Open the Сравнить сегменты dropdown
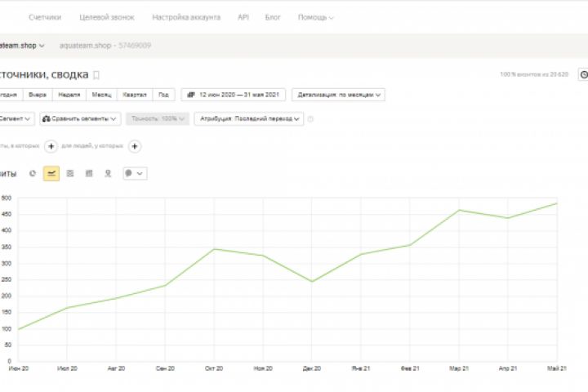Screen dimensions: 588x392 [x=80, y=119]
